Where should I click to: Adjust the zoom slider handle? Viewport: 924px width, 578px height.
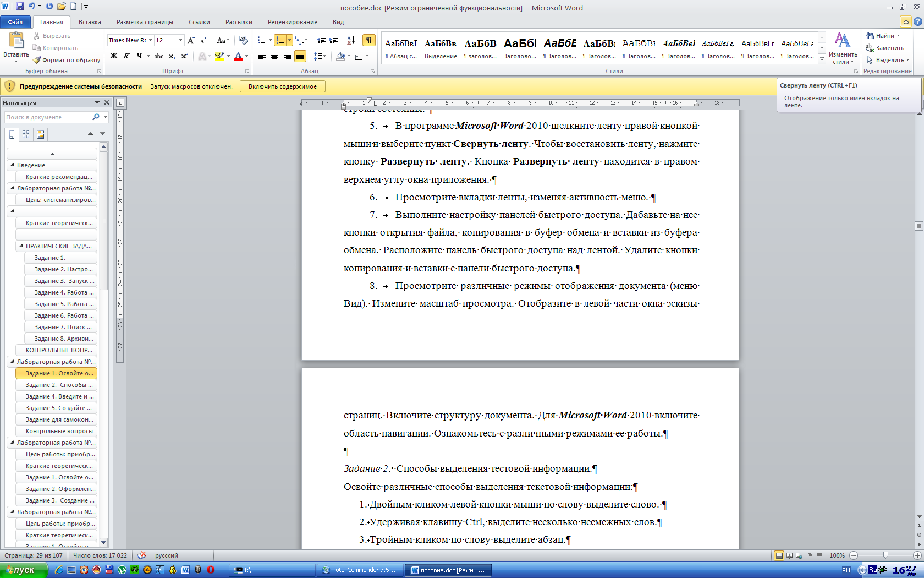pyautogui.click(x=886, y=555)
